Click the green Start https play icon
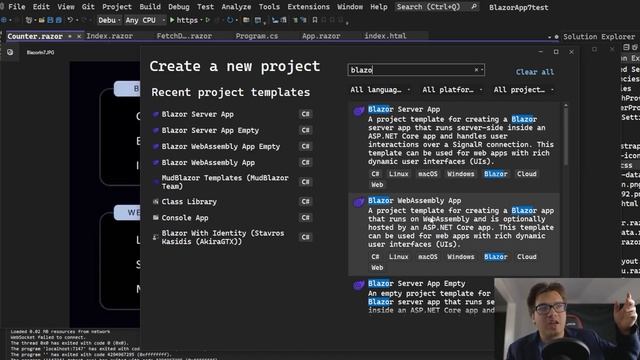The image size is (640, 360). click(172, 20)
